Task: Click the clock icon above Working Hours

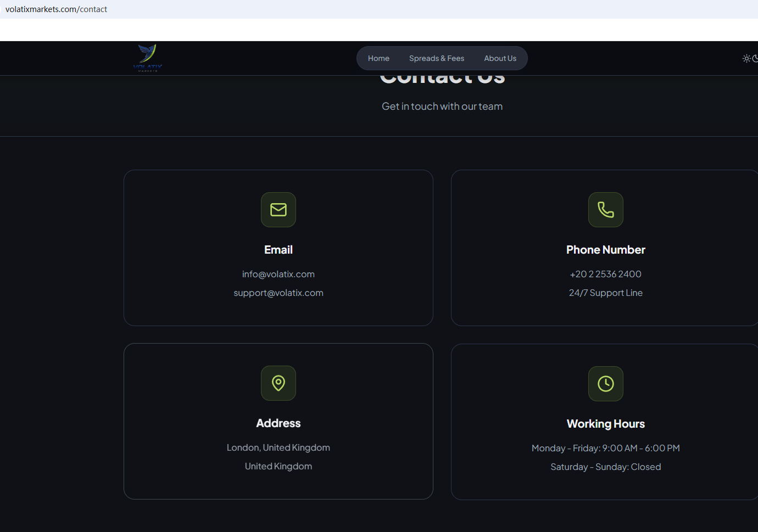Action: tap(606, 384)
